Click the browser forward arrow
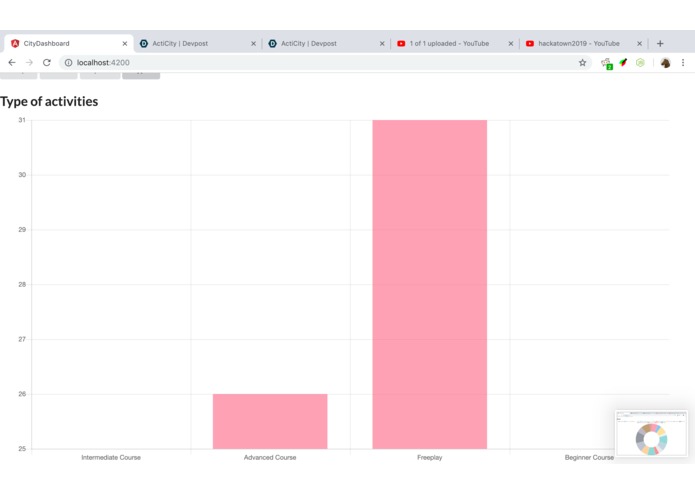This screenshot has height=494, width=695. pos(29,63)
